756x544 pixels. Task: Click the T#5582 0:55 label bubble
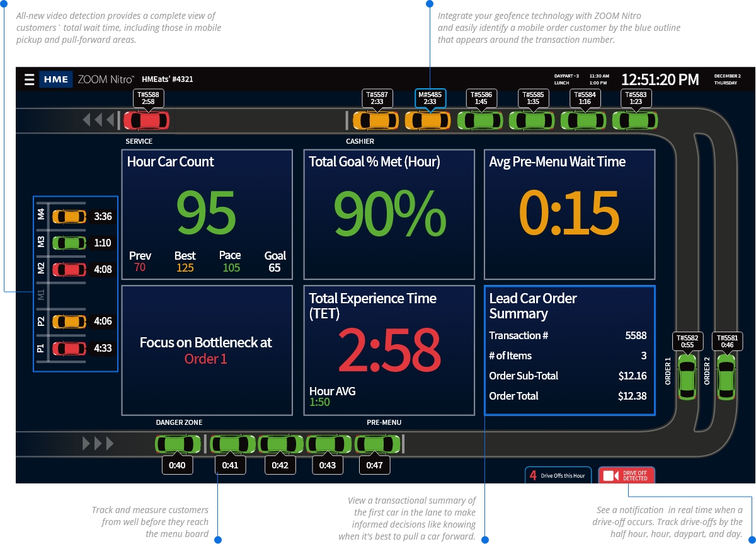pos(687,341)
